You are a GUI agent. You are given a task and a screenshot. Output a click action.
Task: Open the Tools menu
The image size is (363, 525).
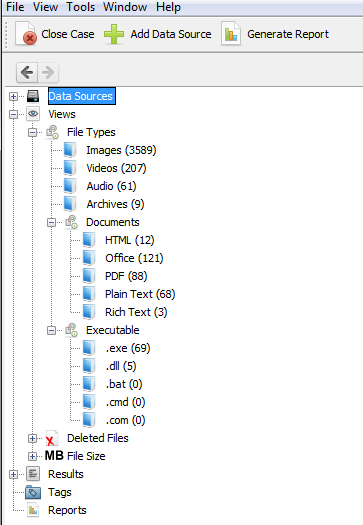coord(80,7)
